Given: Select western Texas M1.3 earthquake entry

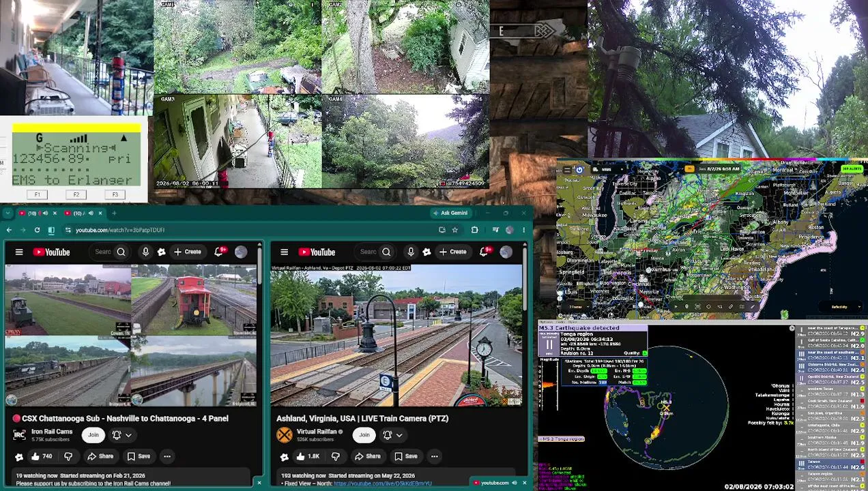Looking at the screenshot, I should [832, 391].
